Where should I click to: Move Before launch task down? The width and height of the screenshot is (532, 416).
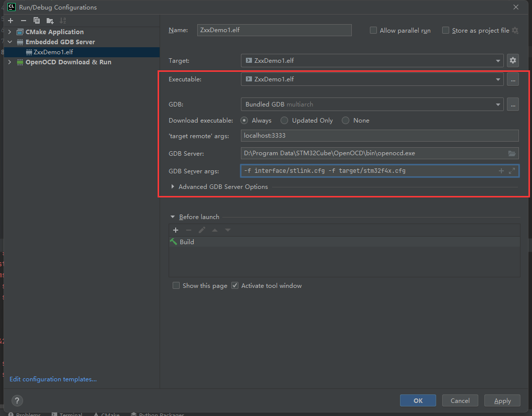pos(228,230)
